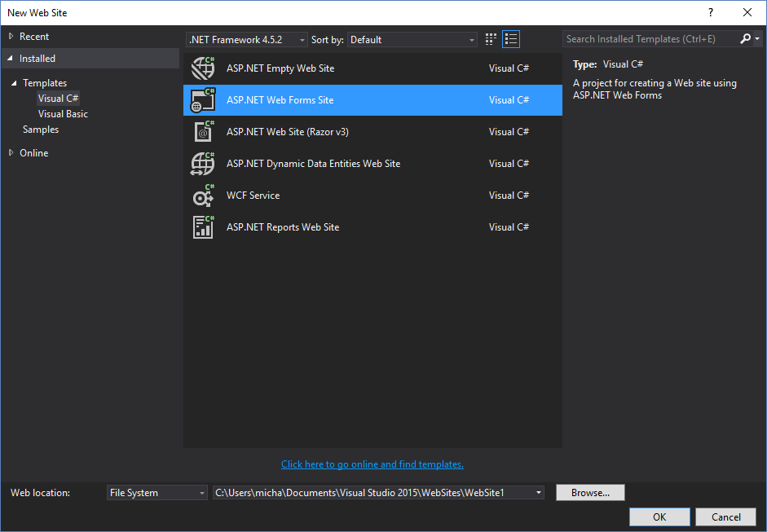Close the New Web Site dialog
This screenshot has width=767, height=532.
(747, 13)
